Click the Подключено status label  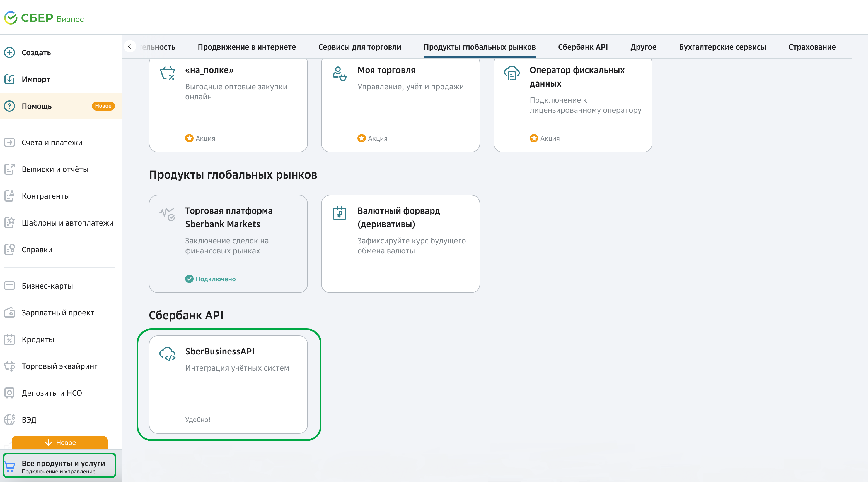pyautogui.click(x=216, y=279)
